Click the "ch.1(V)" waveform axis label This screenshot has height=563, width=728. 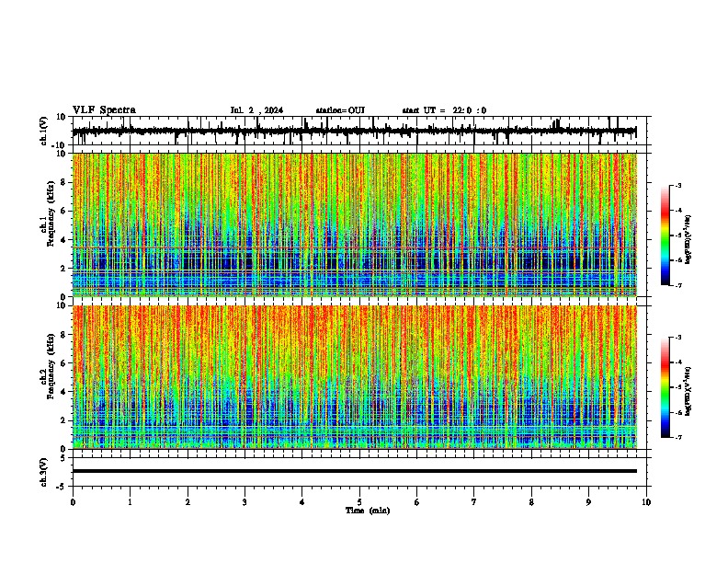[x=44, y=131]
